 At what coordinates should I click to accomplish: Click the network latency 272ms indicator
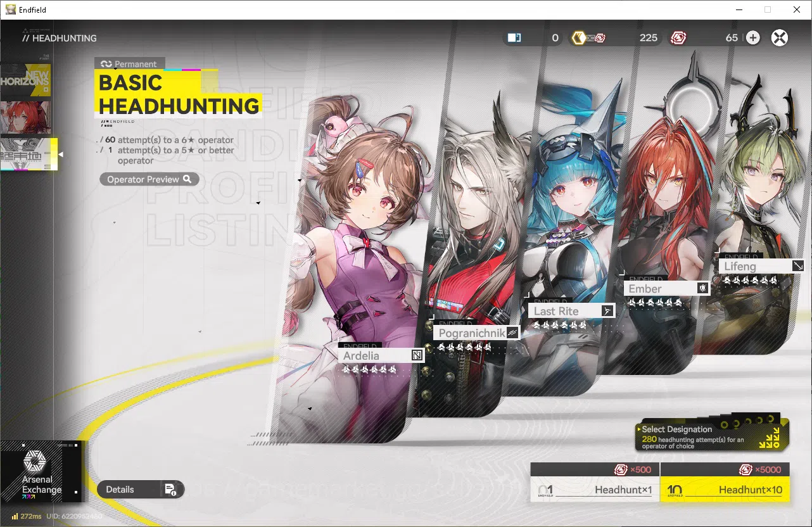click(26, 517)
